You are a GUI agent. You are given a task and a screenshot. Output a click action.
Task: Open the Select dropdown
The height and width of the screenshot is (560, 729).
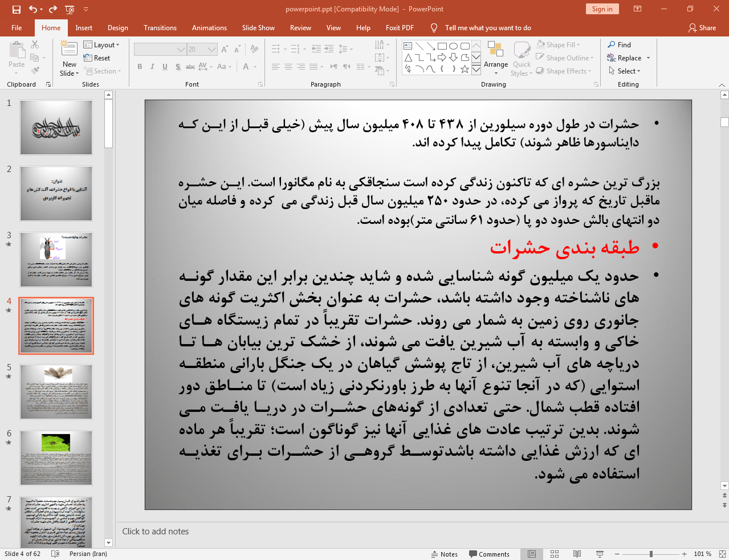(x=624, y=71)
